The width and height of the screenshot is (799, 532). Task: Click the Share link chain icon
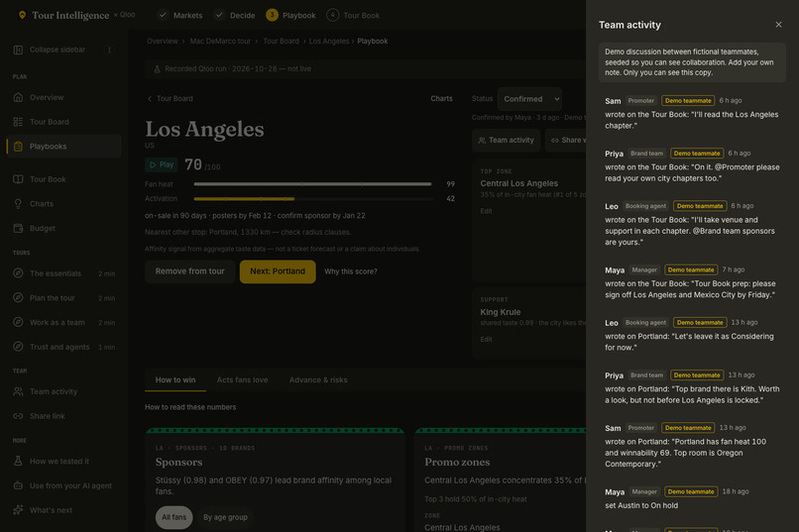coord(19,416)
